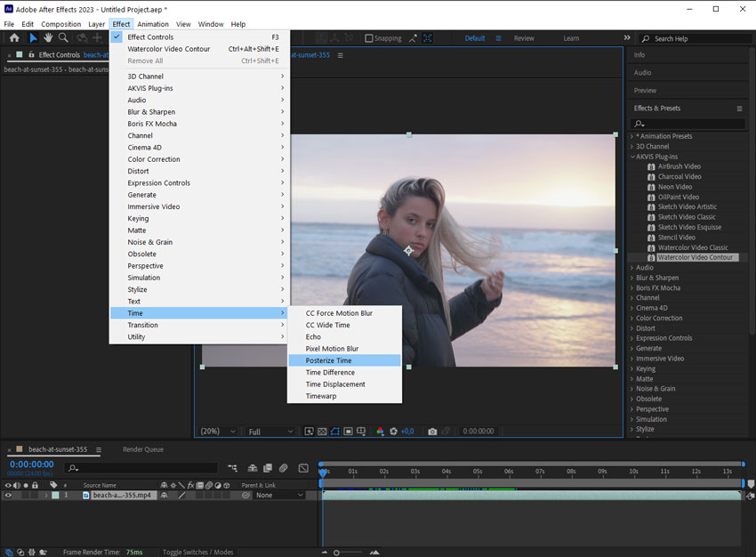Click the timeline zoom slider handle
756x557 pixels.
tap(336, 553)
